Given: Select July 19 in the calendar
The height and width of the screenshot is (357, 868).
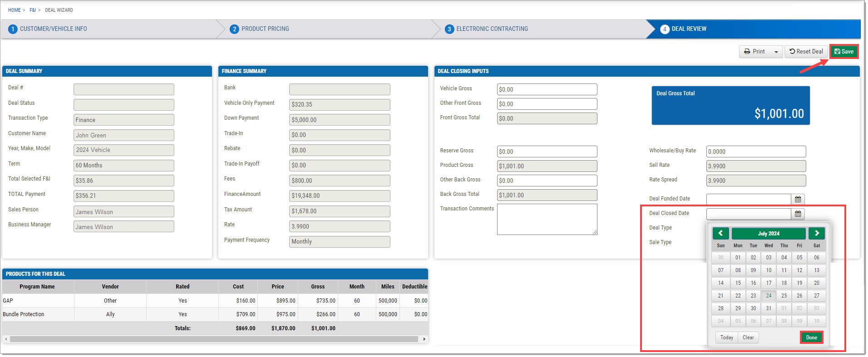Looking at the screenshot, I should (799, 283).
